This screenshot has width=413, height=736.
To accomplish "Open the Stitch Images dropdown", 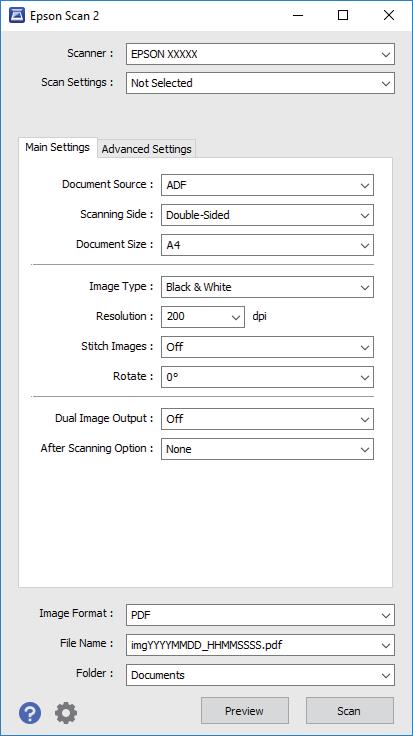I will pyautogui.click(x=267, y=347).
